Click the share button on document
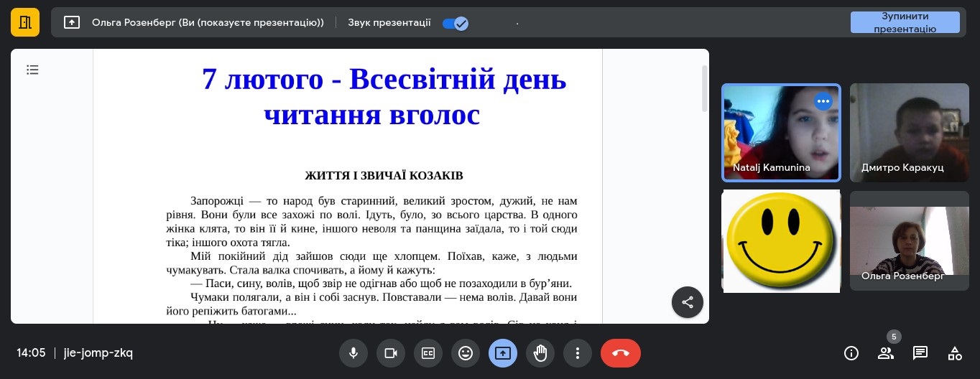This screenshot has height=379, width=980. click(688, 302)
